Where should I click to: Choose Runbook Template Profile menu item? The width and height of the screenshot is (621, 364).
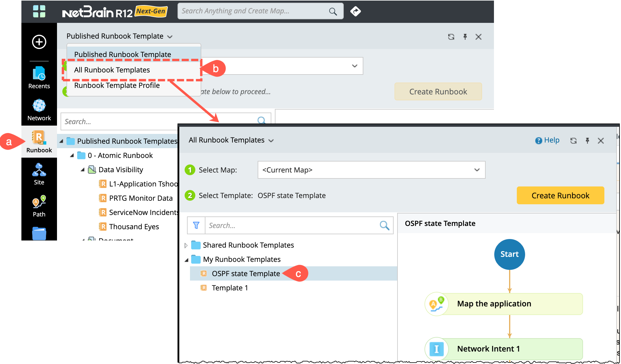(117, 86)
